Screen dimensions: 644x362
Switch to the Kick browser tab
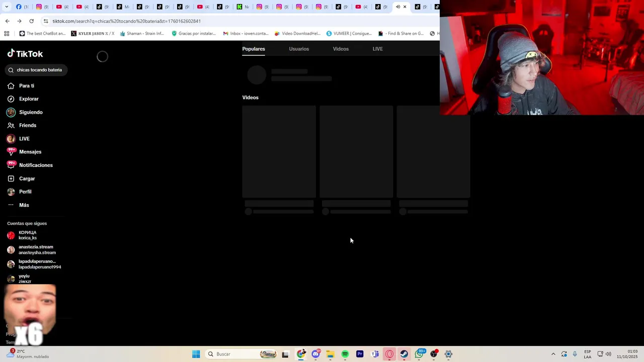point(243,7)
